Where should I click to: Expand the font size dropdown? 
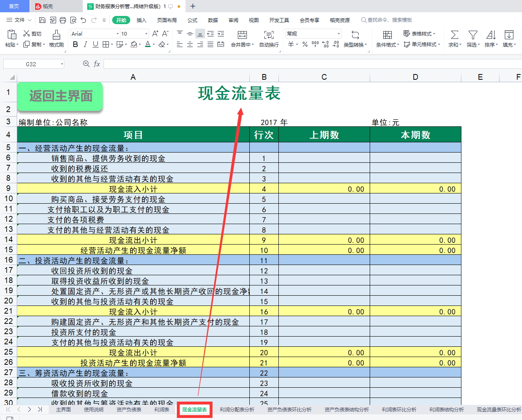[x=146, y=34]
